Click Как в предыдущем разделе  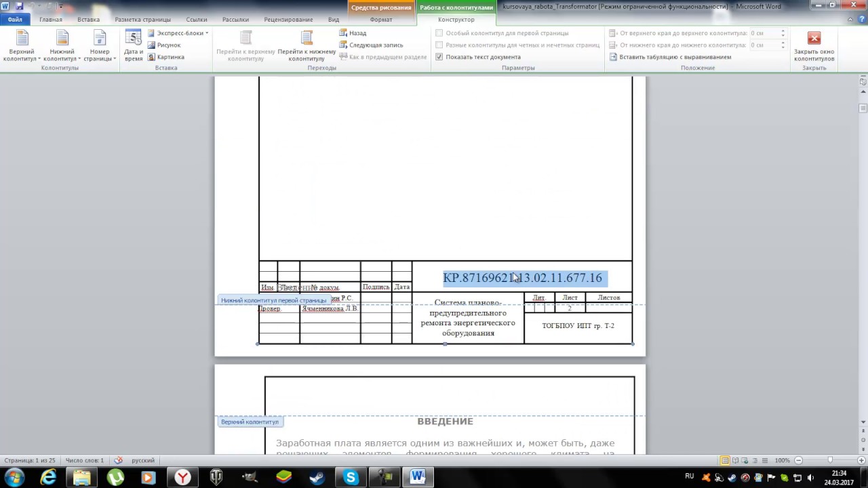[382, 58]
